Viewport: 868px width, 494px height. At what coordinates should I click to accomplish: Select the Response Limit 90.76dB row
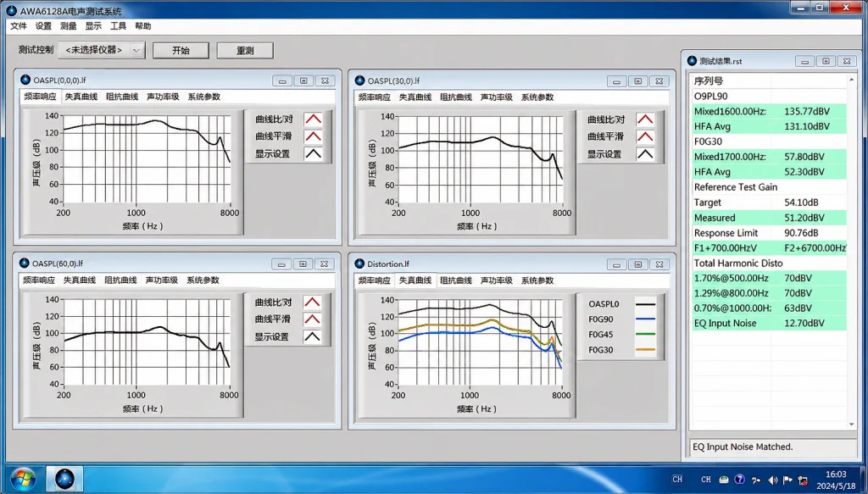point(770,233)
